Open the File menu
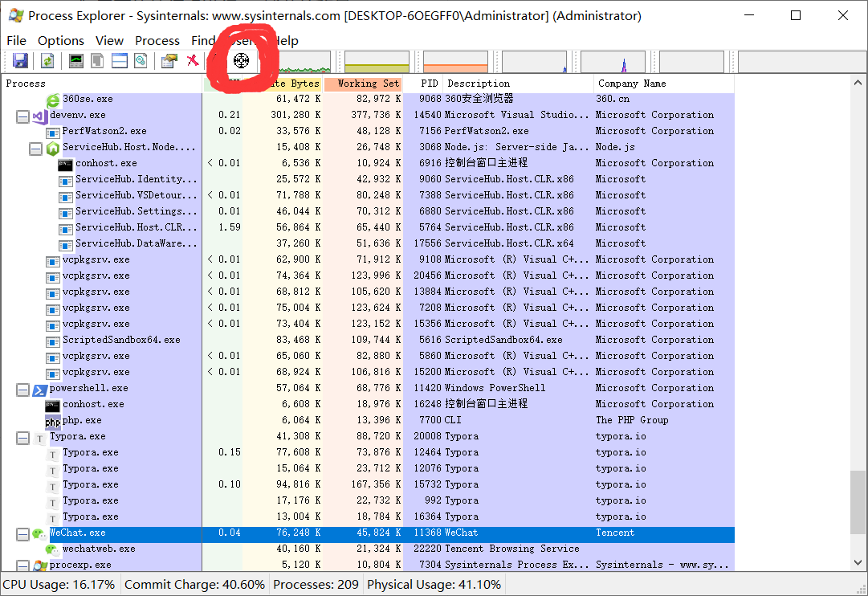The height and width of the screenshot is (596, 868). [x=16, y=40]
